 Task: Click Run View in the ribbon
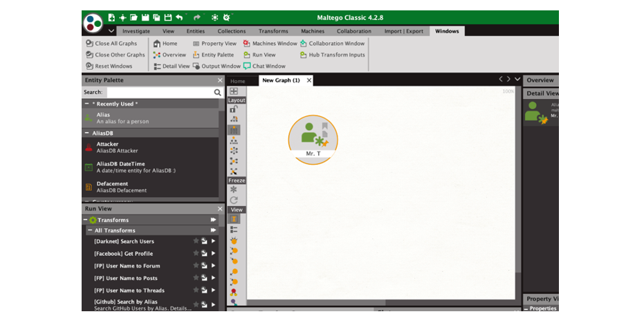coord(259,55)
